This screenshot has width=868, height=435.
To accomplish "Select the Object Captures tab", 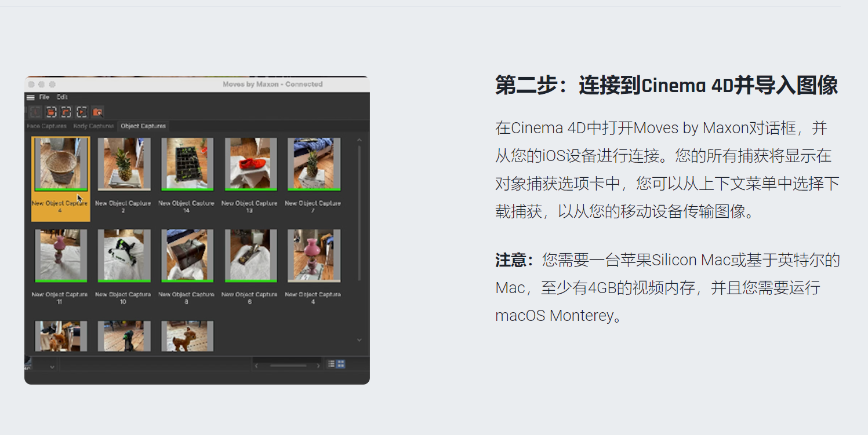I will tap(143, 126).
